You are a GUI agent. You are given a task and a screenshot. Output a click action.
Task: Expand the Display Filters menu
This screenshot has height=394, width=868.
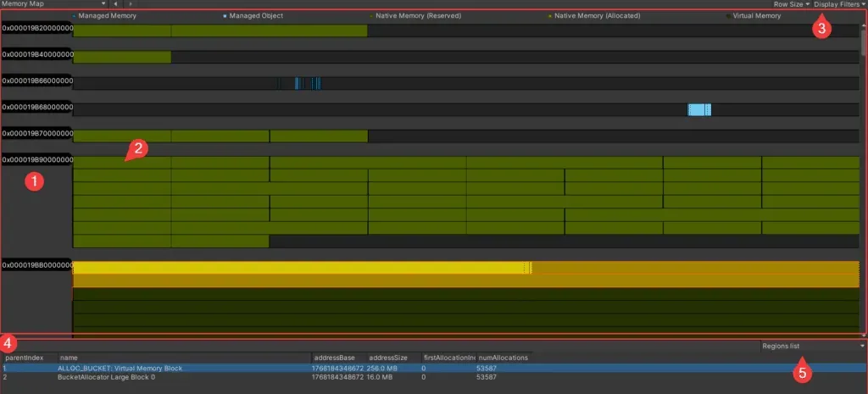point(840,4)
